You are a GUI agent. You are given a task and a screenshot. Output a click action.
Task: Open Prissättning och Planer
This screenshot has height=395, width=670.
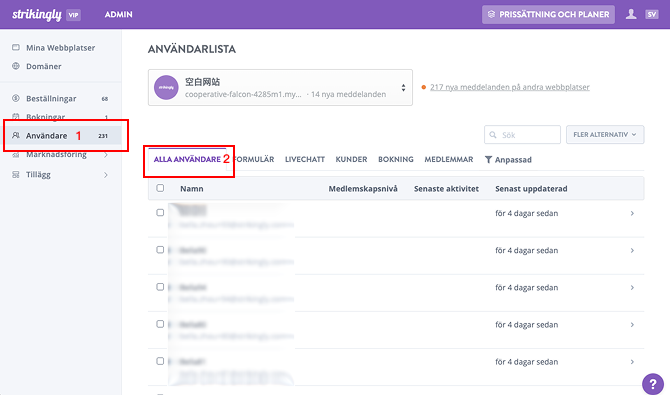point(548,15)
